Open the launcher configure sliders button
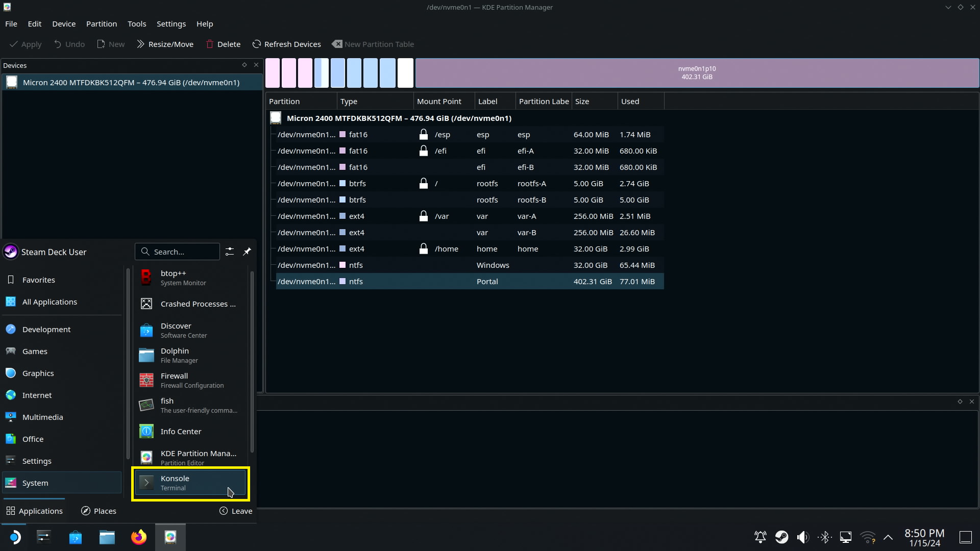Viewport: 980px width, 551px height. coord(230,252)
